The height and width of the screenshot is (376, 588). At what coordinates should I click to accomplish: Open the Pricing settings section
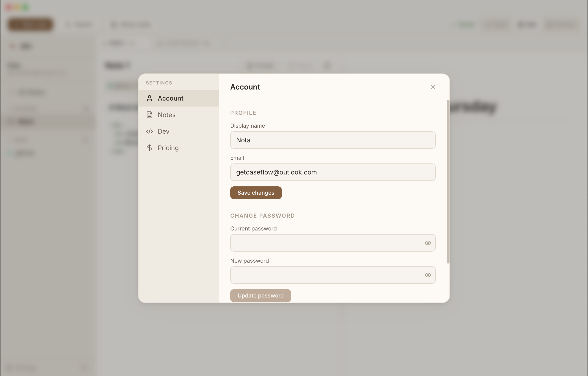click(x=168, y=148)
